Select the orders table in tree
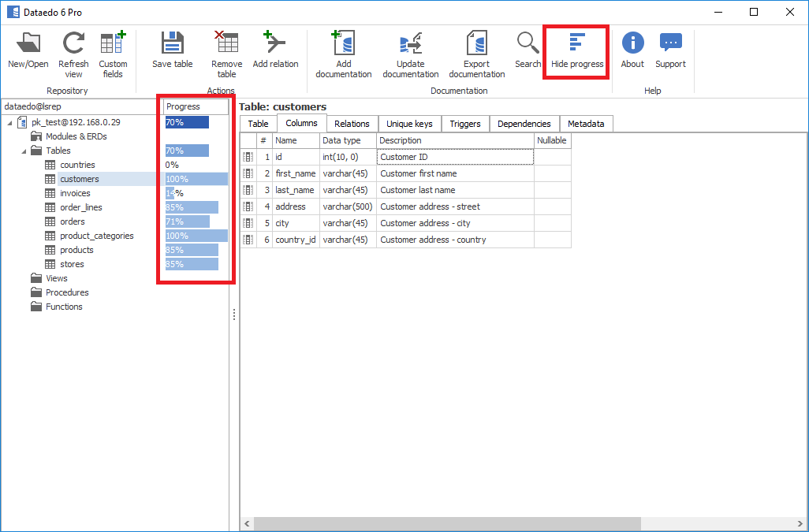 (73, 222)
